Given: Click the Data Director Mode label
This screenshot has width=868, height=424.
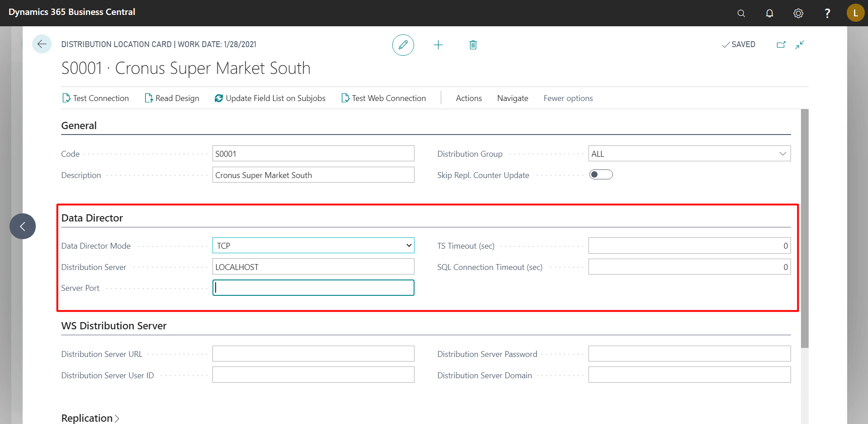Looking at the screenshot, I should coord(96,246).
